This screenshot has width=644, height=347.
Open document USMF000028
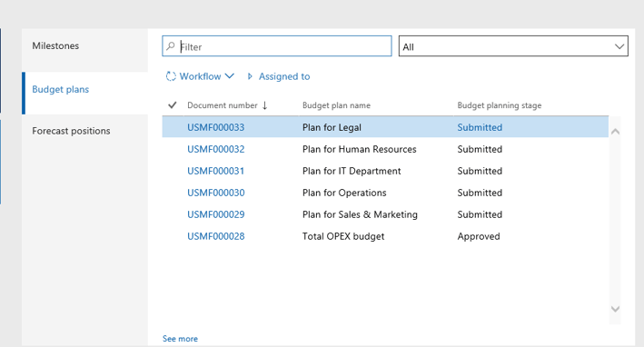click(x=215, y=236)
